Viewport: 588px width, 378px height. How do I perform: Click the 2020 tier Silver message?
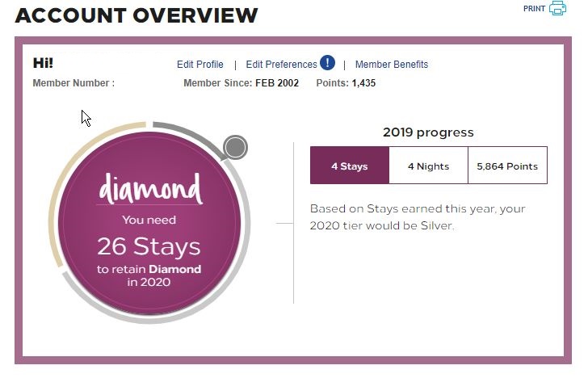(x=418, y=216)
